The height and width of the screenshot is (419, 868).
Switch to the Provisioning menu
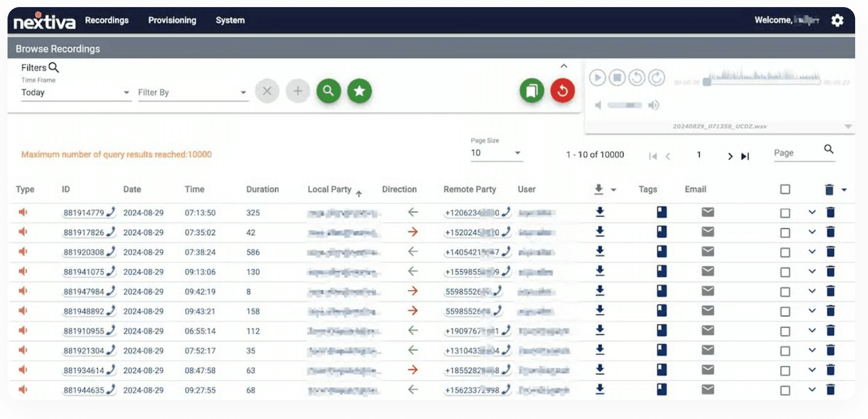click(172, 20)
